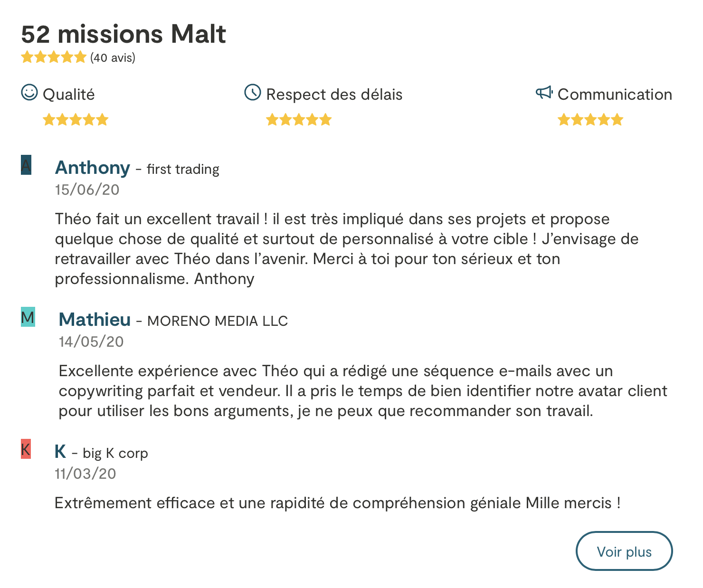Image resolution: width=703 pixels, height=588 pixels.
Task: Click the 'first trading' company label
Action: pyautogui.click(x=183, y=169)
